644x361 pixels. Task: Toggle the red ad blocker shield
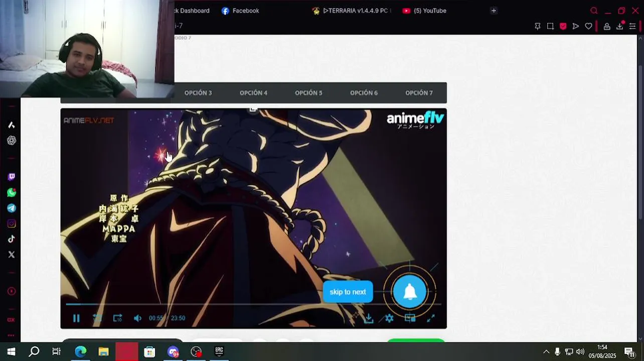[563, 26]
